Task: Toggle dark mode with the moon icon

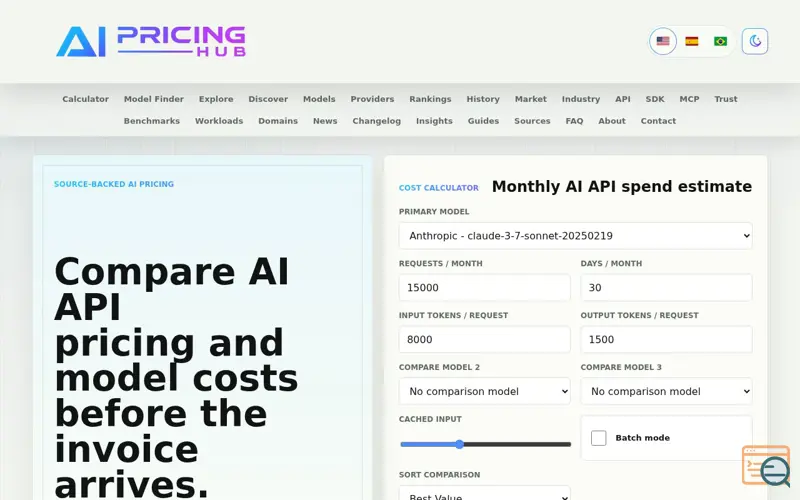Action: [x=755, y=41]
